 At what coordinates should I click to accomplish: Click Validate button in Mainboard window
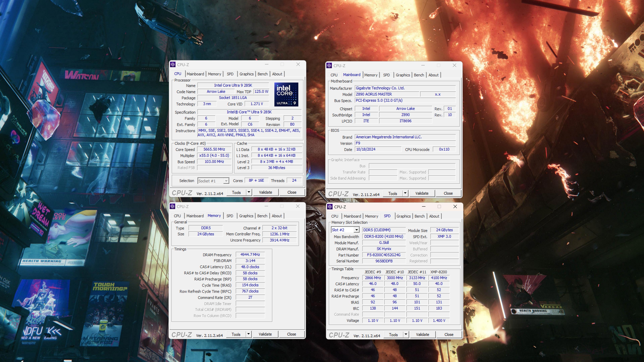click(x=422, y=193)
